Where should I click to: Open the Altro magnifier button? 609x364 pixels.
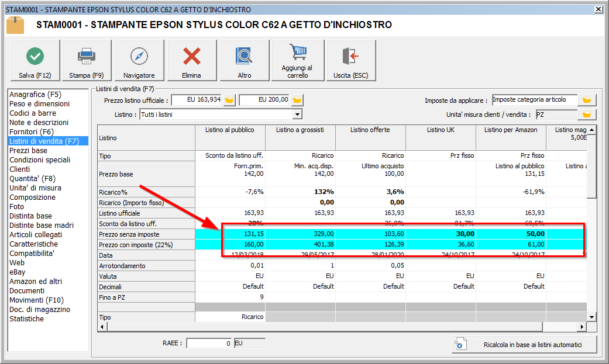click(245, 61)
